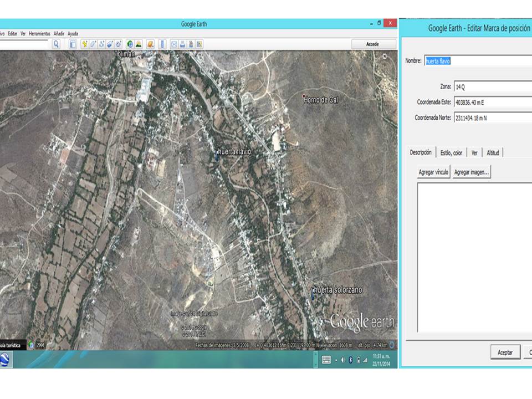Click the print icon in toolbar
The height and width of the screenshot is (399, 532).
pos(182,44)
